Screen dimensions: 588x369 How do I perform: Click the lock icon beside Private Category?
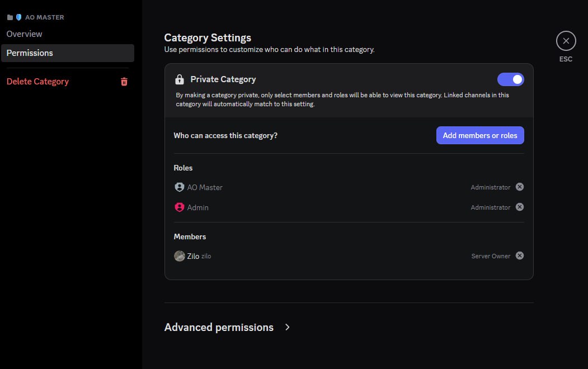pos(180,79)
